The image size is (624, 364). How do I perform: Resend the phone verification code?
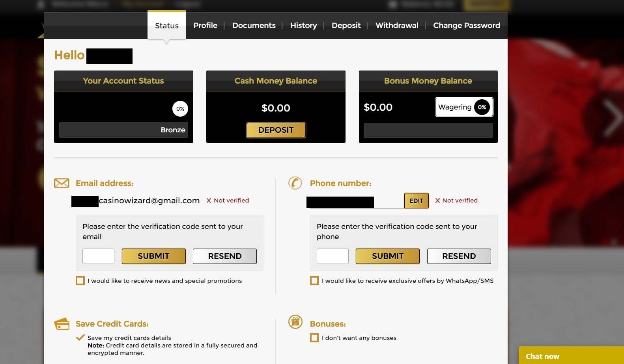coord(459,256)
